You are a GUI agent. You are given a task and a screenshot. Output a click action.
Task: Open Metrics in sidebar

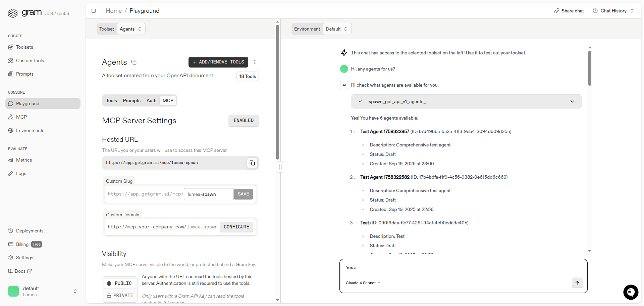point(43,160)
